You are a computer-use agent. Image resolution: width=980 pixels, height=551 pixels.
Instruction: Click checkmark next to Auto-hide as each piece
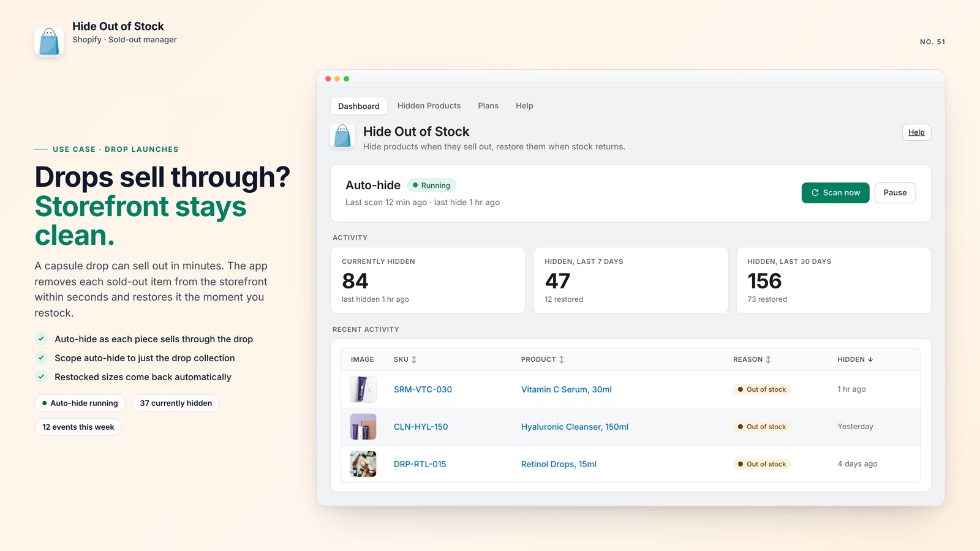(x=41, y=339)
